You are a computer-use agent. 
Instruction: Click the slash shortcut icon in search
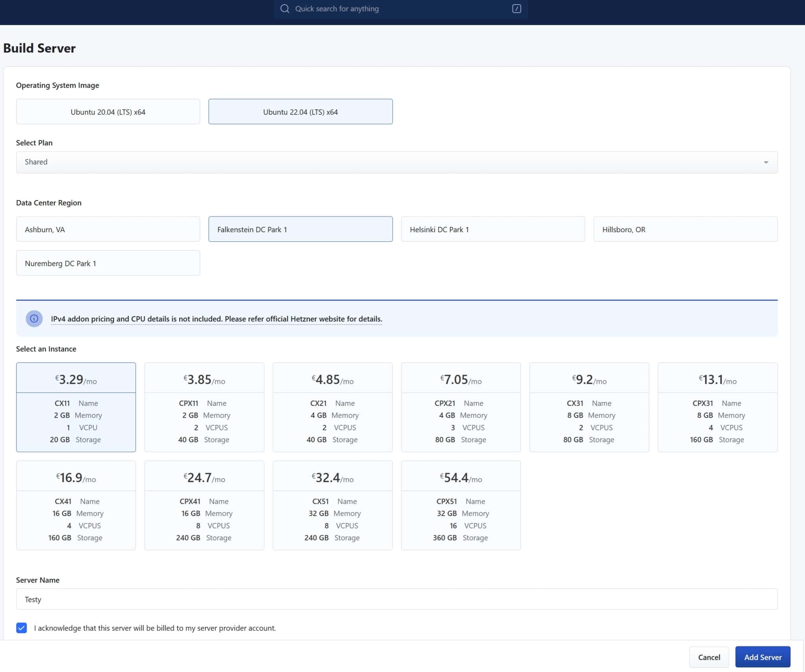pos(516,9)
